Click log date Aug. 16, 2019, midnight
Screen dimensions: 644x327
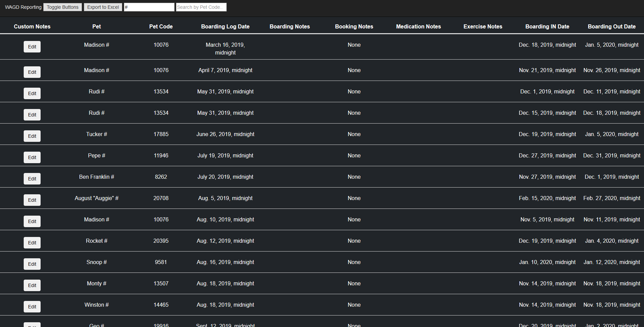pyautogui.click(x=225, y=262)
